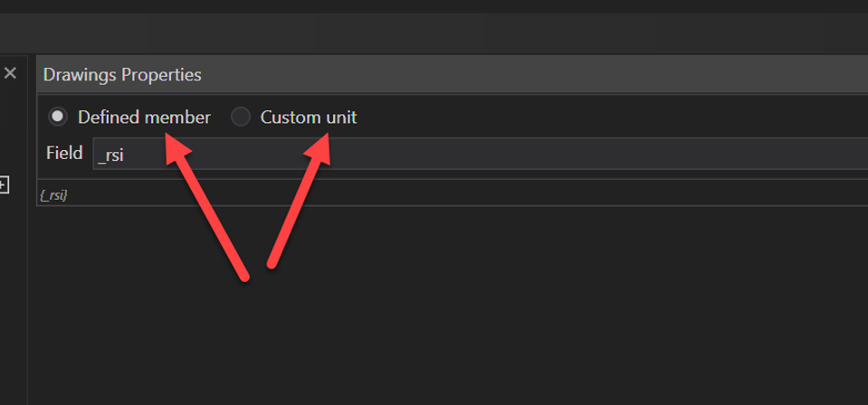Switch the mode to Custom unit

[240, 117]
